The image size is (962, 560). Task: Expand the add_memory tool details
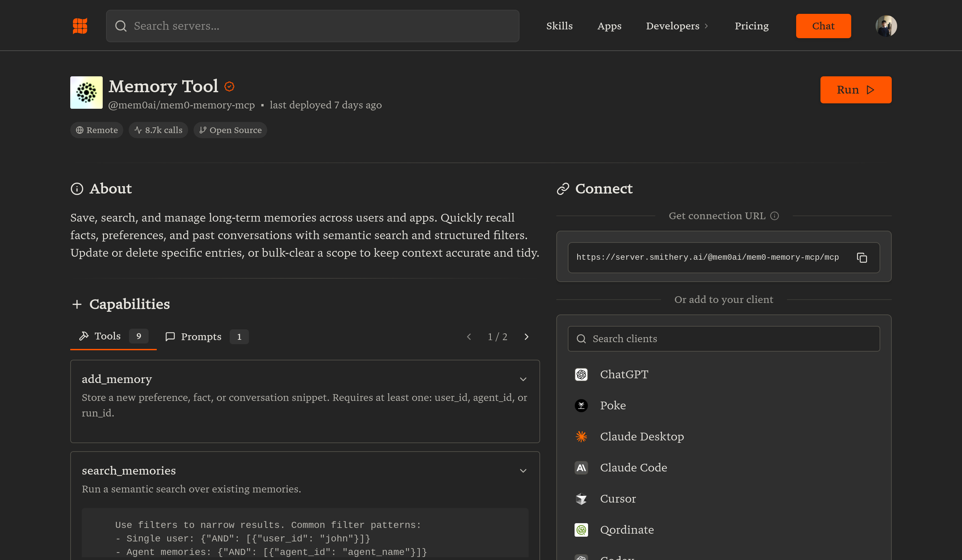[523, 379]
